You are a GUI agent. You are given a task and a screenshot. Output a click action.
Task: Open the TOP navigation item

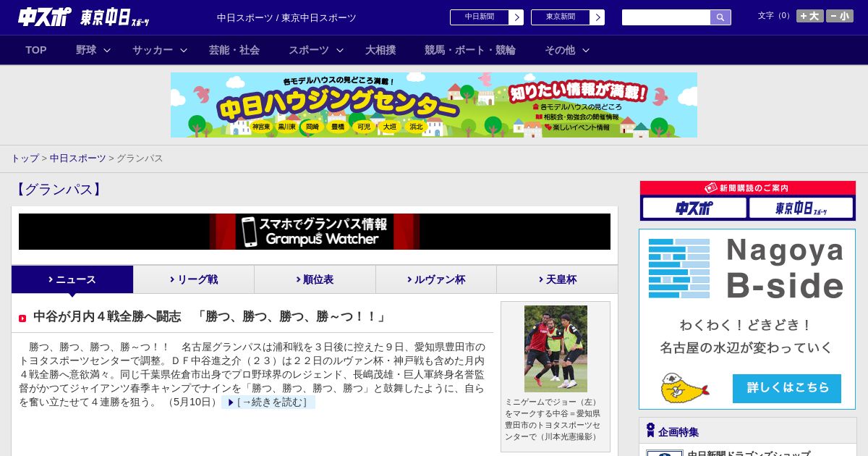36,50
